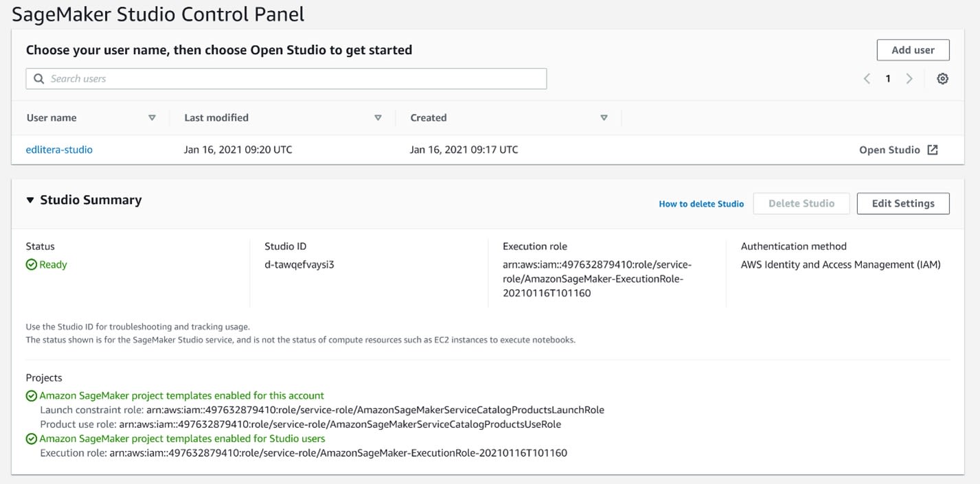Click the Projects heading
This screenshot has width=980, height=484.
tap(44, 378)
